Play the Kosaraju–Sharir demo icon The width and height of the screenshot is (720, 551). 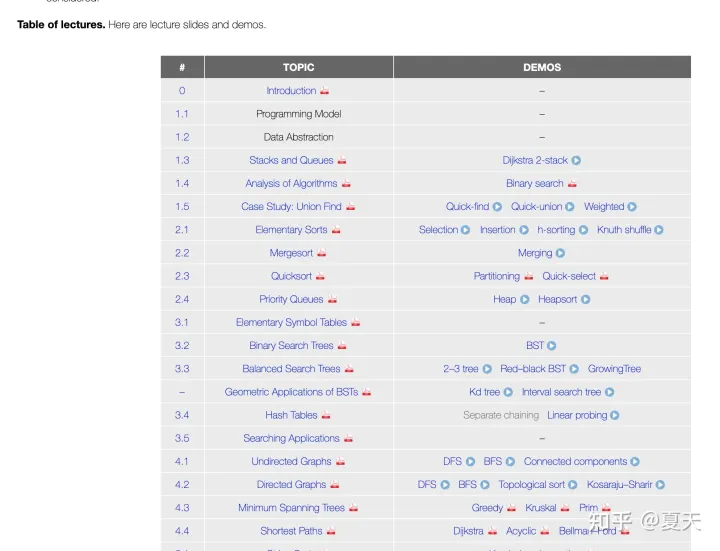point(660,484)
